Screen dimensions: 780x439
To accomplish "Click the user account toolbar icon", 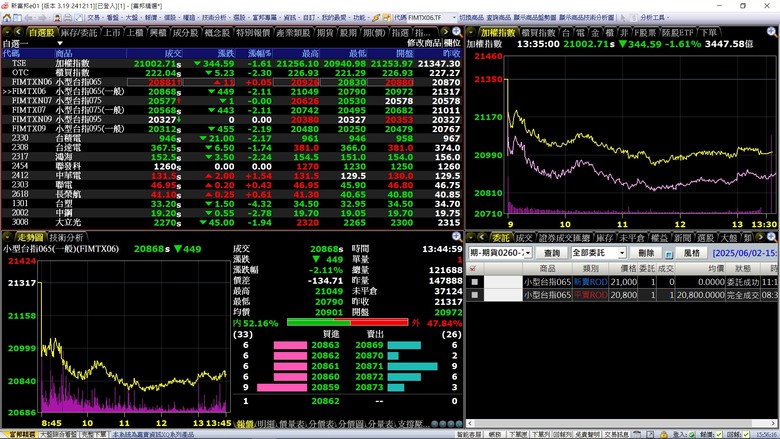I will pyautogui.click(x=57, y=17).
